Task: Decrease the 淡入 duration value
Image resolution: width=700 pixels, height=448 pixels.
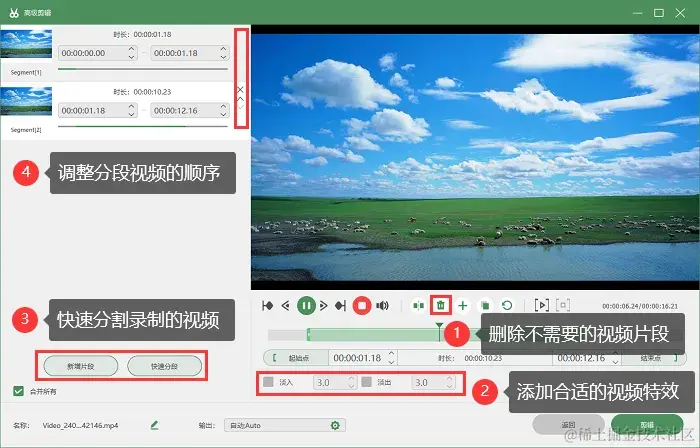Action: point(351,386)
